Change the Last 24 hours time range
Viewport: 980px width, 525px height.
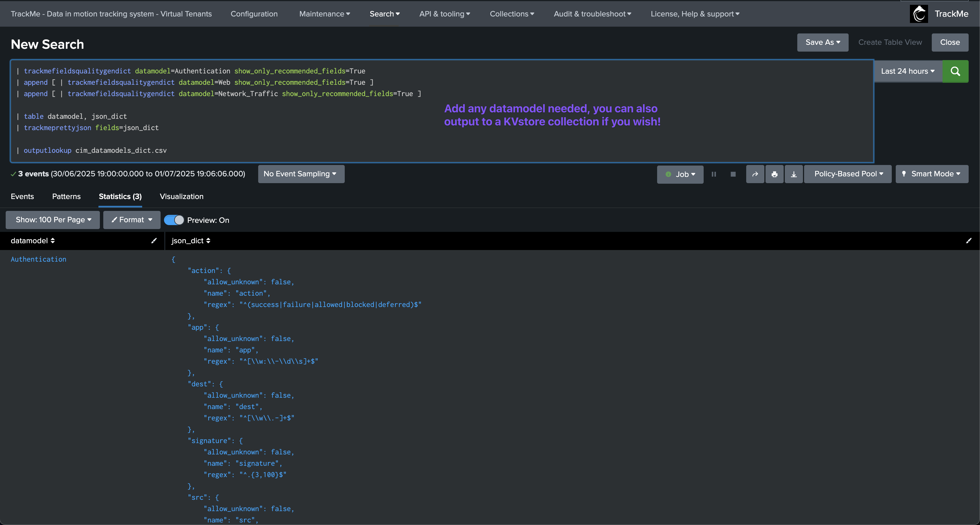pyautogui.click(x=908, y=71)
